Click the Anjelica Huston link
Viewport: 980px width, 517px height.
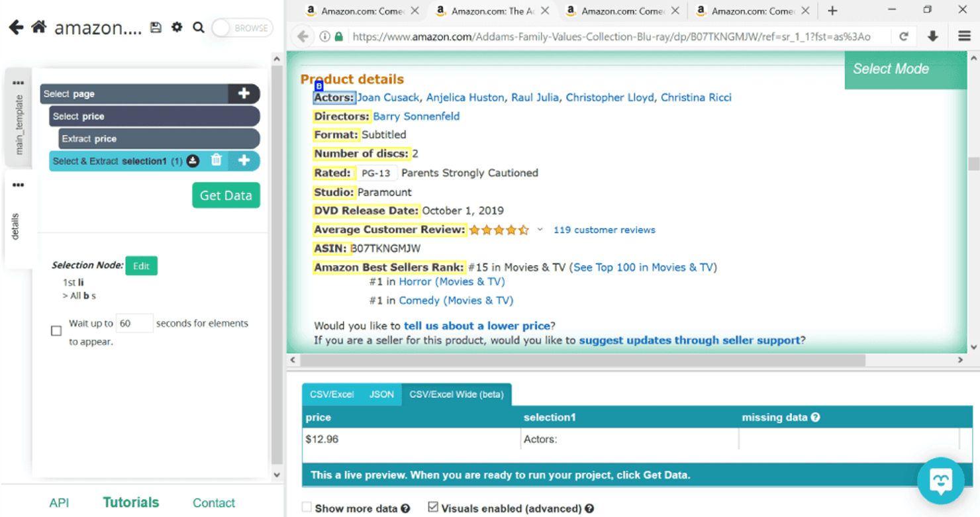(465, 97)
